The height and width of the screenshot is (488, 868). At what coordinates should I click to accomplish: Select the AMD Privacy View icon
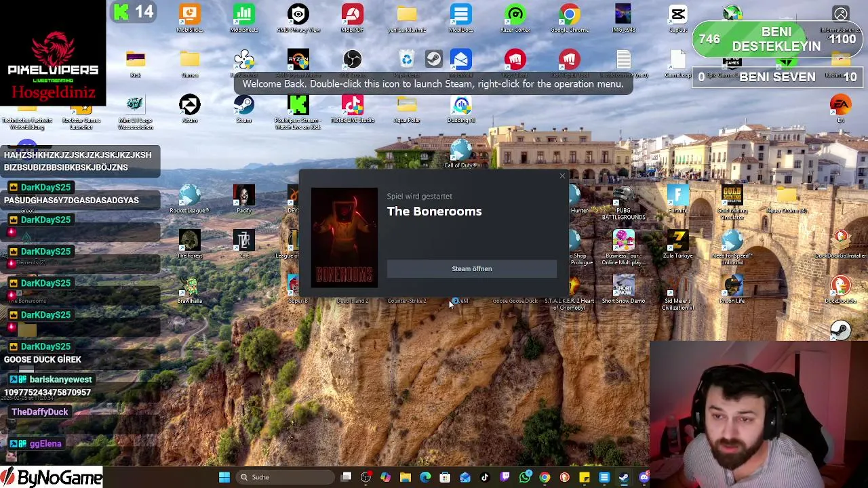[x=298, y=18]
